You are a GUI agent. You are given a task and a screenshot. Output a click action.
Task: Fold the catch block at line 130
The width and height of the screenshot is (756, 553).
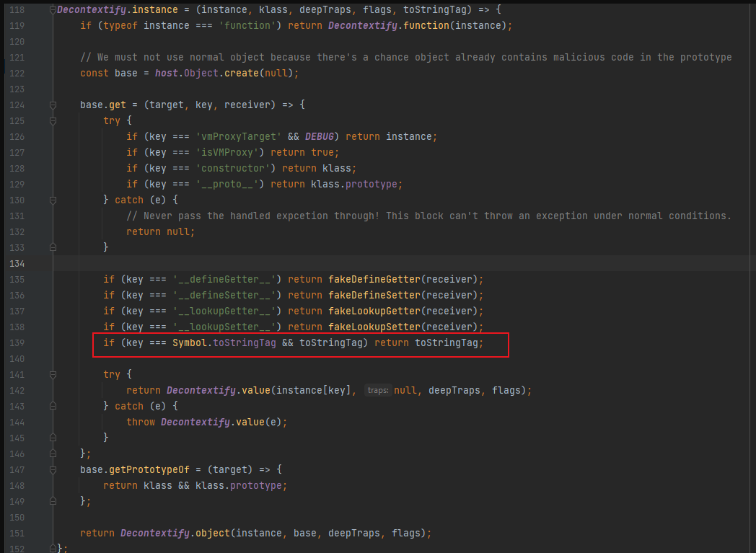click(x=53, y=200)
